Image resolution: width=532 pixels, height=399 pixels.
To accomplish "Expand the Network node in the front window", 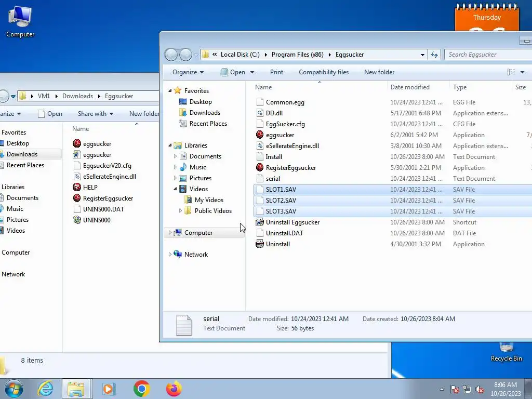I will coord(170,255).
